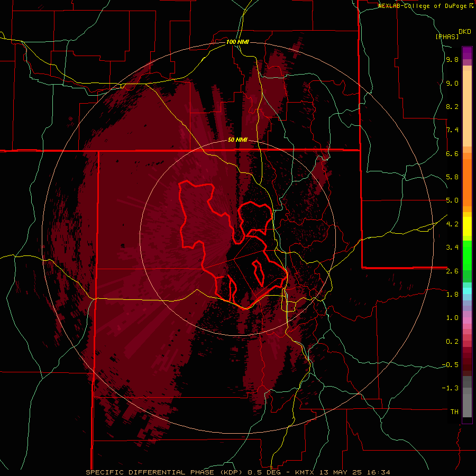The width and height of the screenshot is (476, 476).
Task: Click the 3.4 scale value label
Action: coord(452,248)
